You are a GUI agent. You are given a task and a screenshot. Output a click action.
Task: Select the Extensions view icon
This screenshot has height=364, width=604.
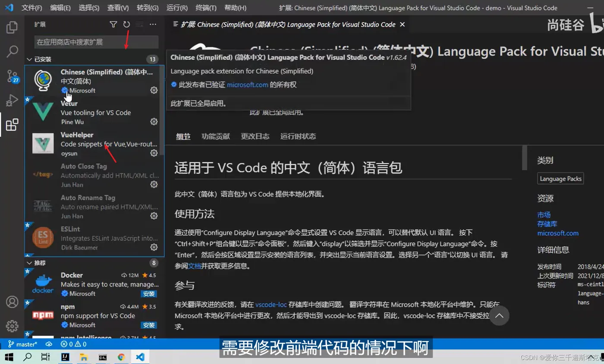click(12, 125)
